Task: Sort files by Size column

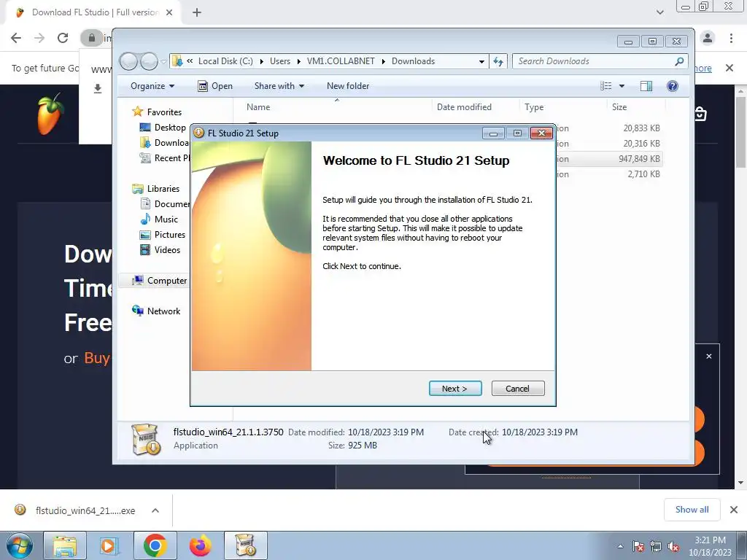Action: pos(636,107)
